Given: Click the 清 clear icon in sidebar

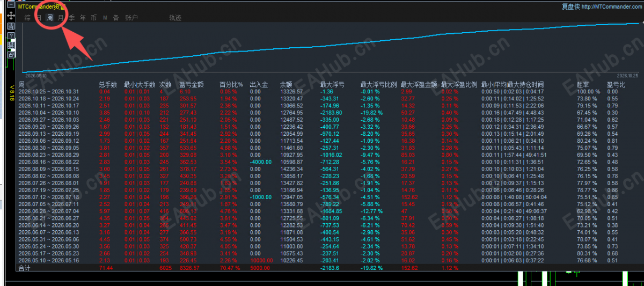Looking at the screenshot, I should pyautogui.click(x=11, y=26).
